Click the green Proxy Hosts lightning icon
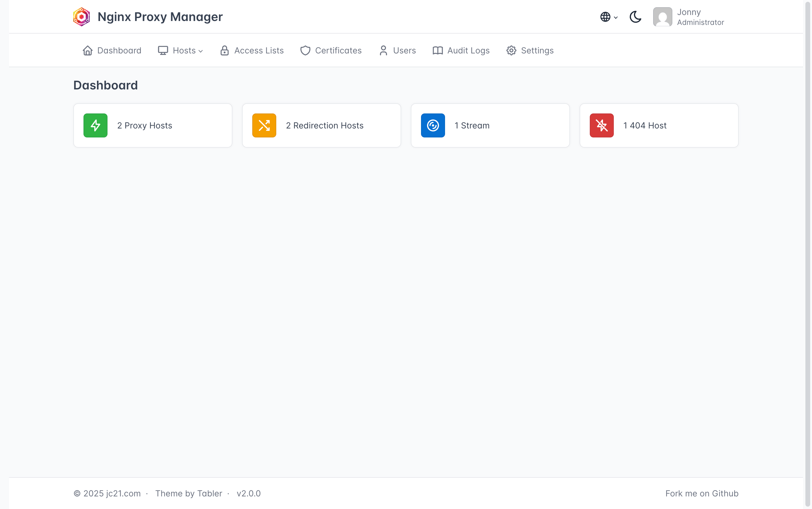Screen dimensions: 812x509 [95, 125]
